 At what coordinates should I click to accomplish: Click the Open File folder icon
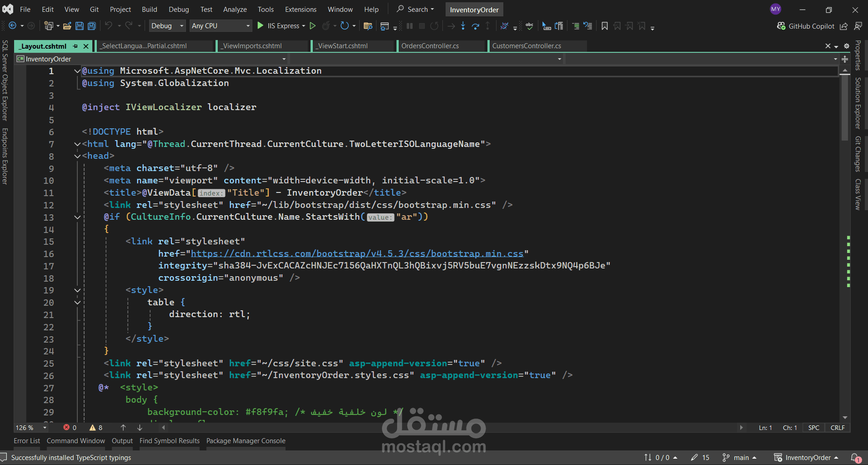67,26
